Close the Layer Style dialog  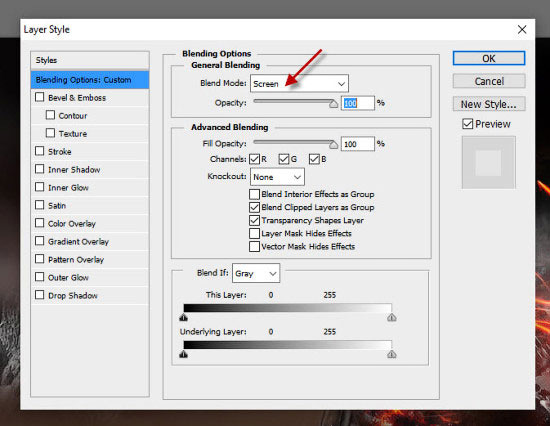[x=522, y=29]
